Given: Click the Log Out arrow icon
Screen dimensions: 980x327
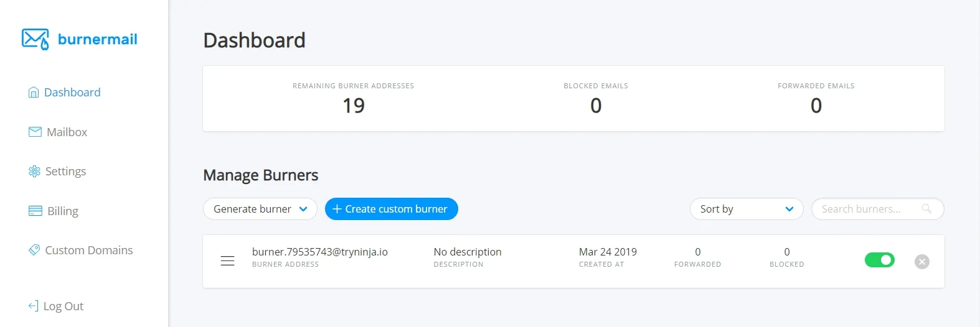Looking at the screenshot, I should pyautogui.click(x=34, y=306).
